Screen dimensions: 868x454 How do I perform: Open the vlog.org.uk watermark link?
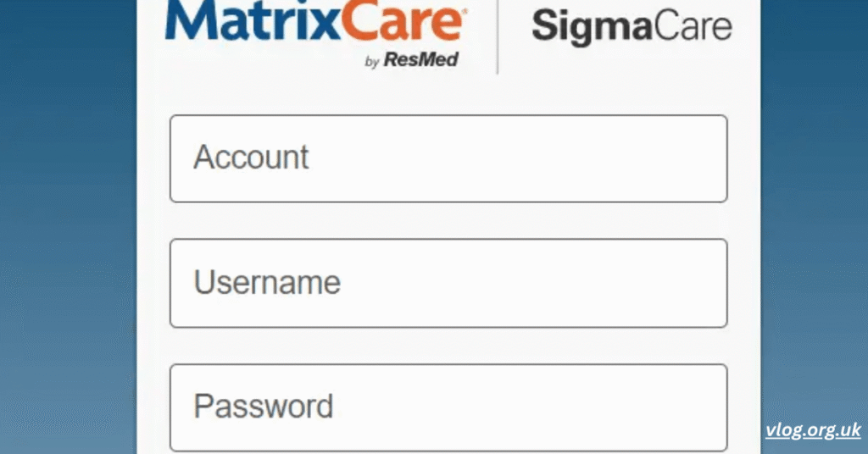pyautogui.click(x=813, y=430)
